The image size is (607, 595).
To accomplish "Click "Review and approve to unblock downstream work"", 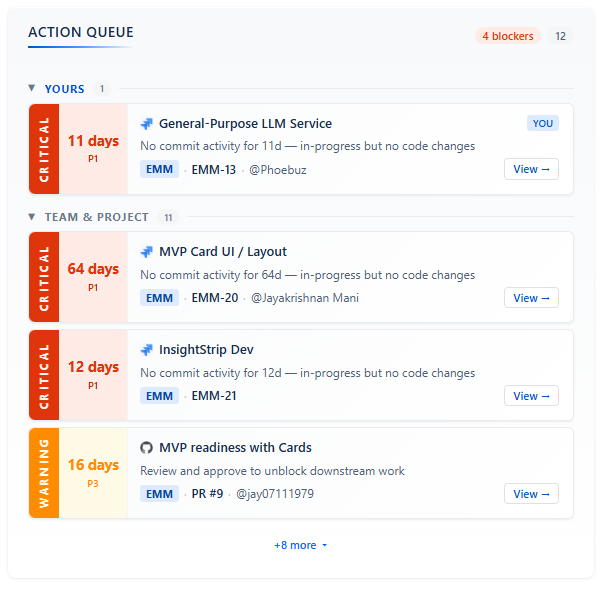I will [272, 471].
